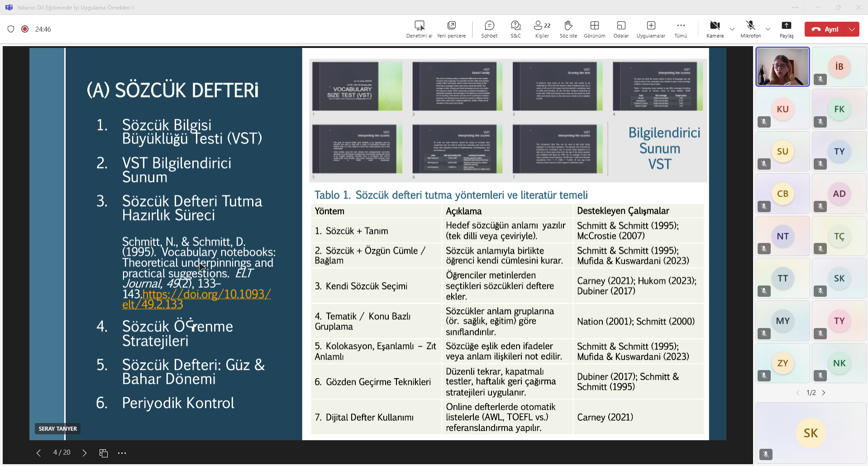Show the Kişiler participants list
This screenshot has height=466, width=868.
(x=542, y=29)
